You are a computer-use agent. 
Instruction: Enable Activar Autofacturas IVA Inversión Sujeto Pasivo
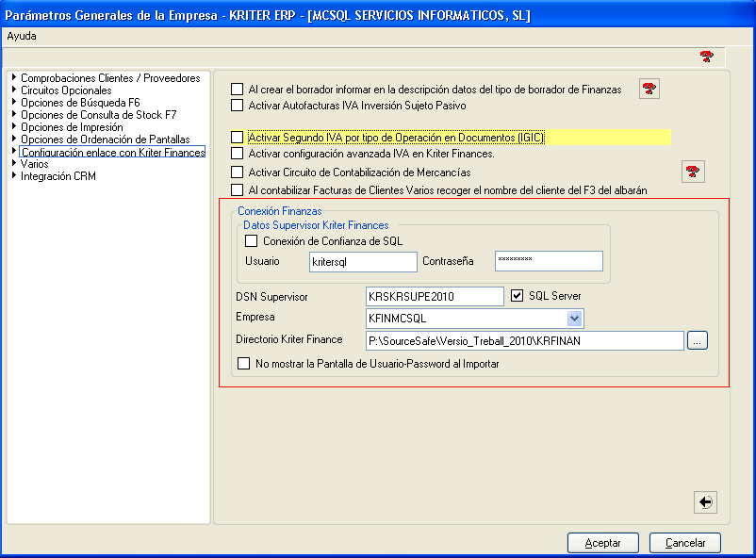(x=237, y=106)
